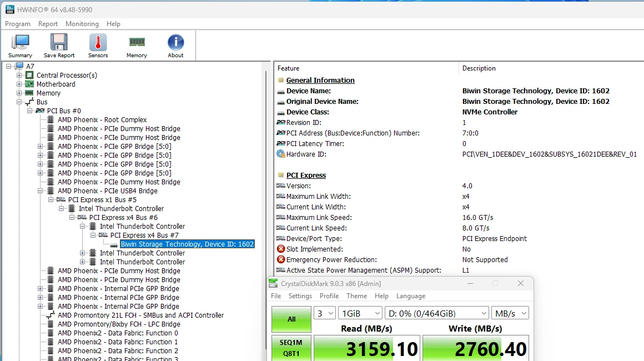Image resolution: width=644 pixels, height=361 pixels.
Task: Collapse the PCI Express x4 Bus #7 node
Action: (x=93, y=235)
